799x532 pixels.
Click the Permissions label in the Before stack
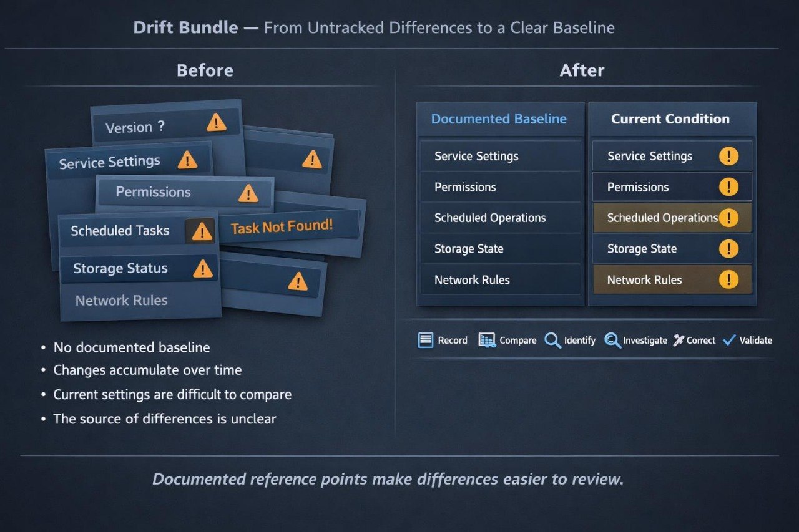[153, 192]
